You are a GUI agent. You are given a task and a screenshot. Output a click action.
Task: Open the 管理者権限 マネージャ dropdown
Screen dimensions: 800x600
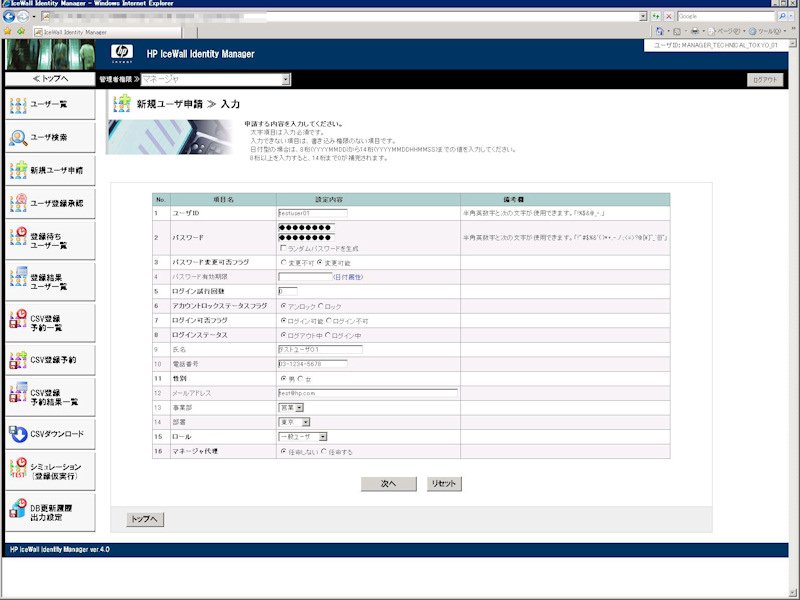click(216, 80)
